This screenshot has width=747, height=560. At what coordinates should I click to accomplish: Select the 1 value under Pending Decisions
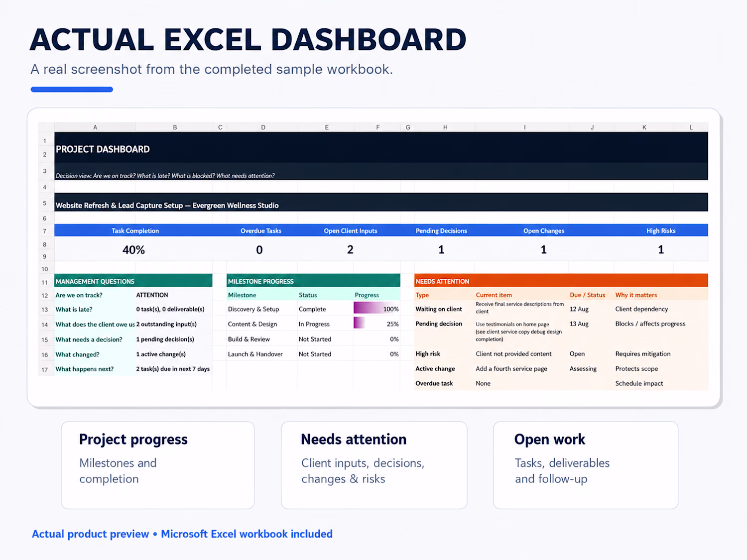[x=441, y=250]
